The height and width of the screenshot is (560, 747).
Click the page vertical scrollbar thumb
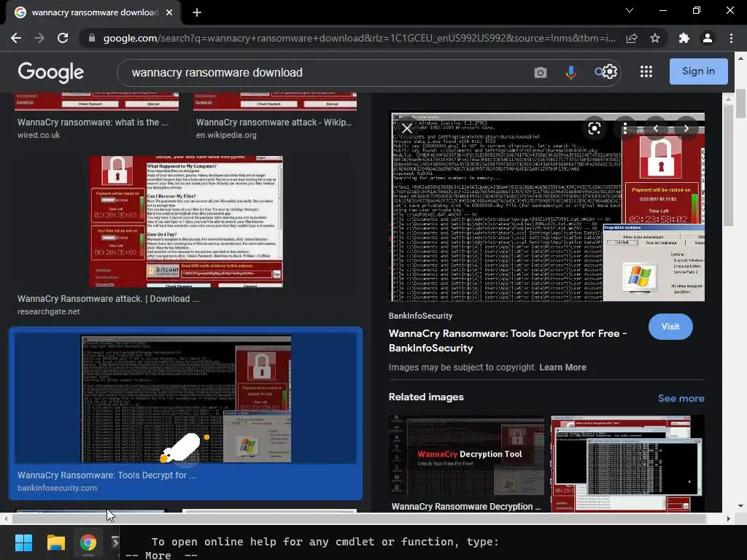click(x=741, y=103)
